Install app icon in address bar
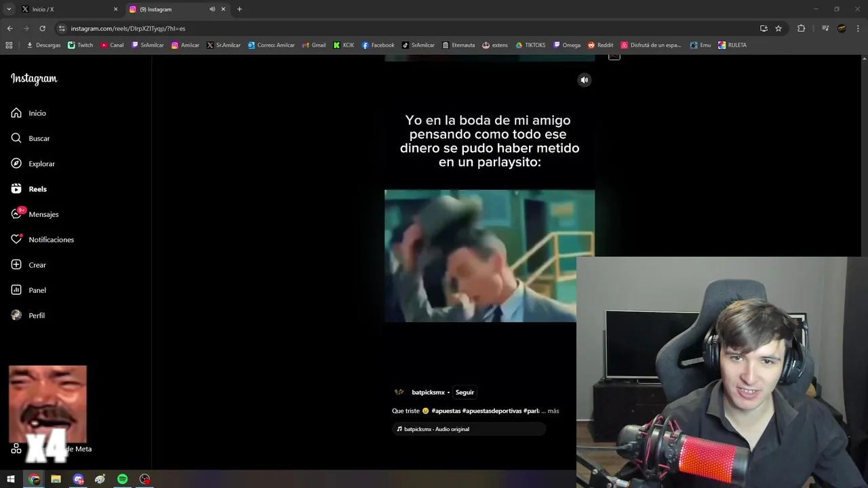This screenshot has height=488, width=868. tap(764, 28)
